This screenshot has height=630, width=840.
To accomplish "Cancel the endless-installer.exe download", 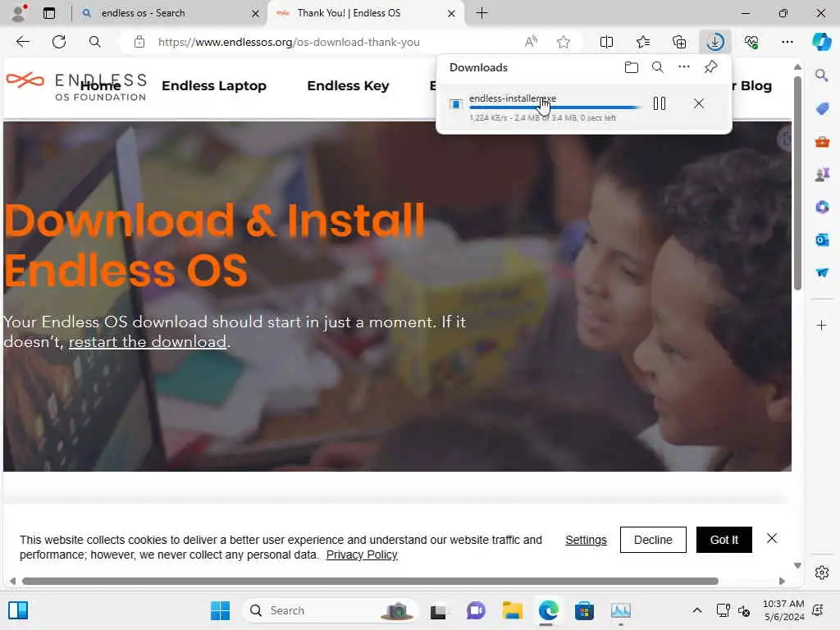I will click(699, 104).
